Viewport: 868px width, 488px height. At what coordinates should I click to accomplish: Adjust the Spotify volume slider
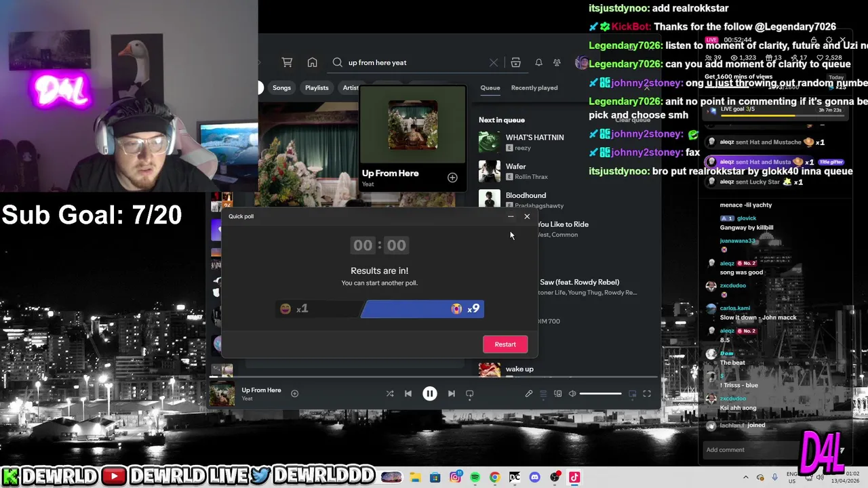pyautogui.click(x=600, y=393)
